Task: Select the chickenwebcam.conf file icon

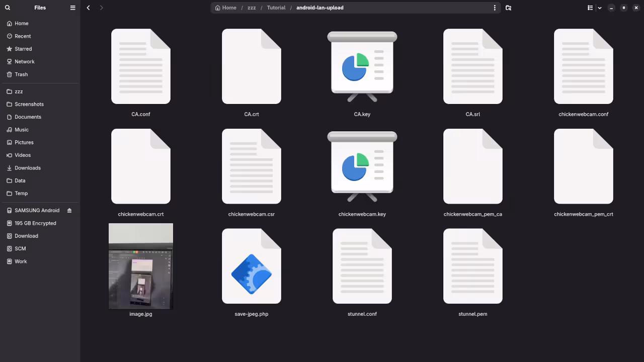Action: coord(584,66)
